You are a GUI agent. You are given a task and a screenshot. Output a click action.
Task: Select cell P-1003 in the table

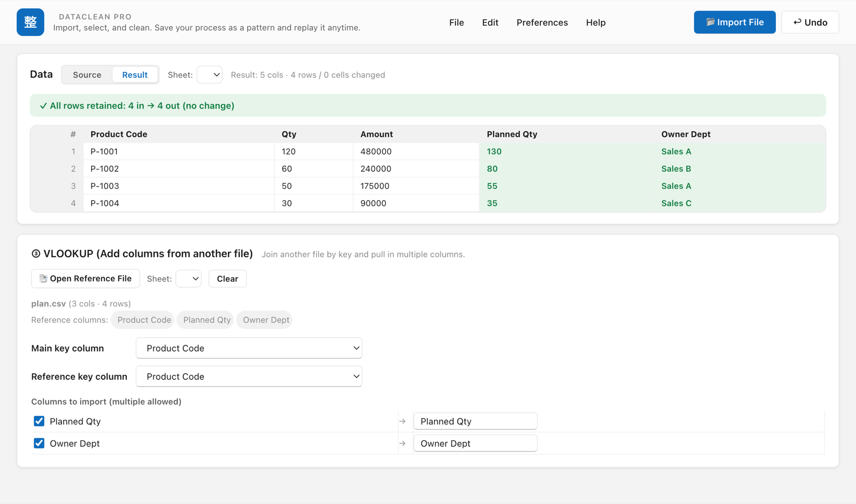(x=179, y=186)
